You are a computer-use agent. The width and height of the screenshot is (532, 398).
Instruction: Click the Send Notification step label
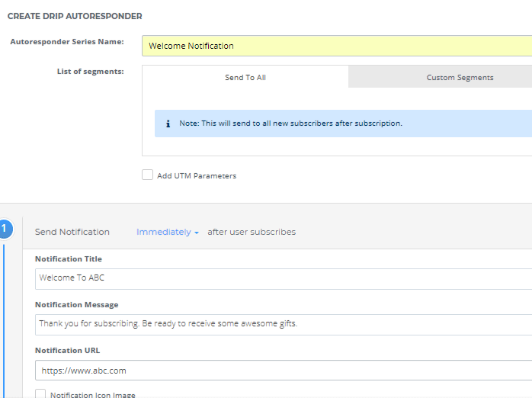(x=72, y=232)
